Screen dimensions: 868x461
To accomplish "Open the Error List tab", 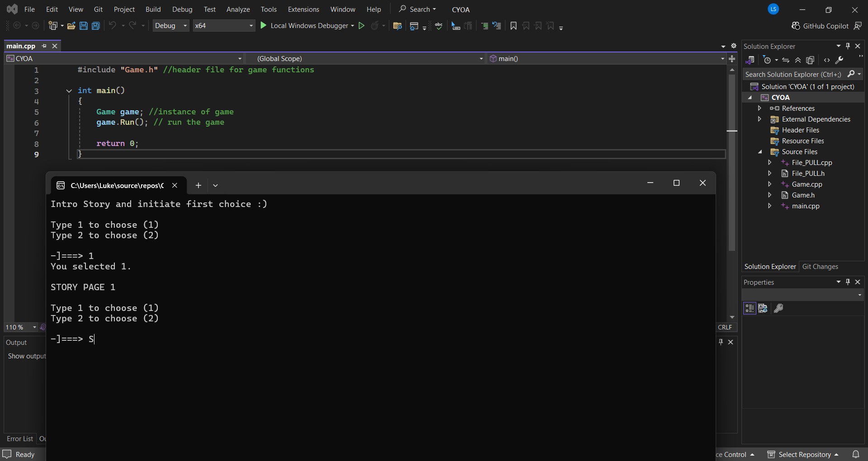I will pyautogui.click(x=20, y=439).
